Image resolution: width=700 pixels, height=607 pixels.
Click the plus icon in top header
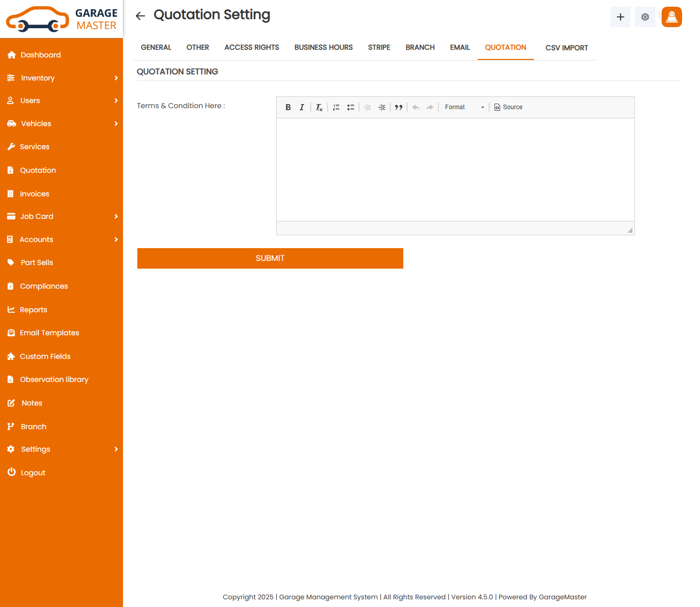click(620, 17)
